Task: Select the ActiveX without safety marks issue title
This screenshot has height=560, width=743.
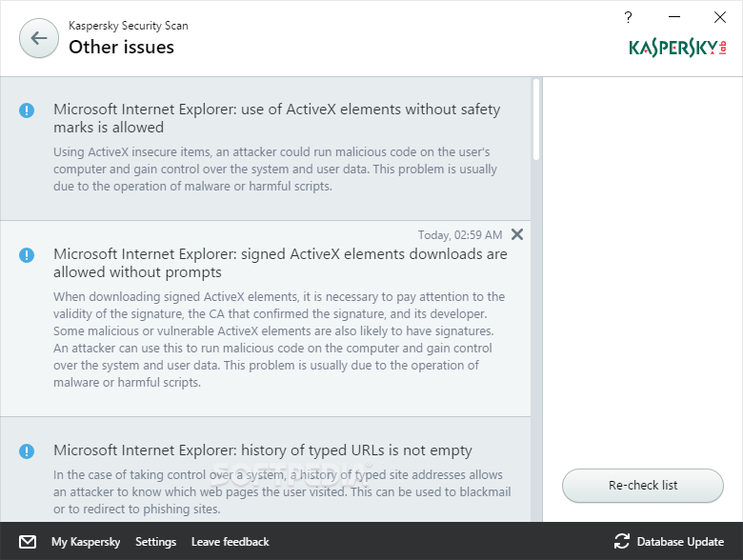Action: coord(277,118)
